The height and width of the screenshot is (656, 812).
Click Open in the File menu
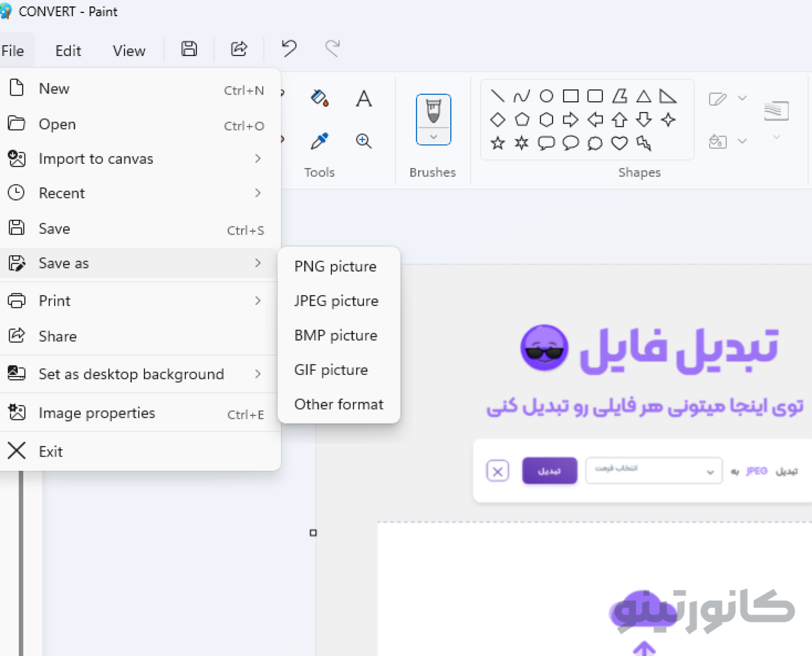click(x=138, y=124)
